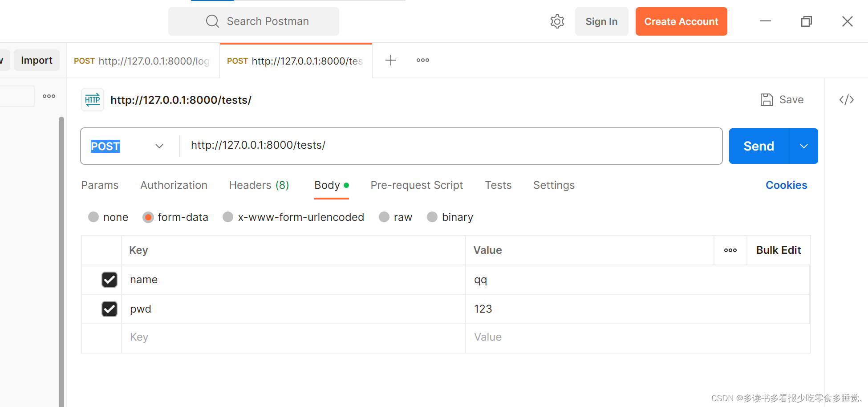Expand the POST method dropdown

[x=159, y=146]
